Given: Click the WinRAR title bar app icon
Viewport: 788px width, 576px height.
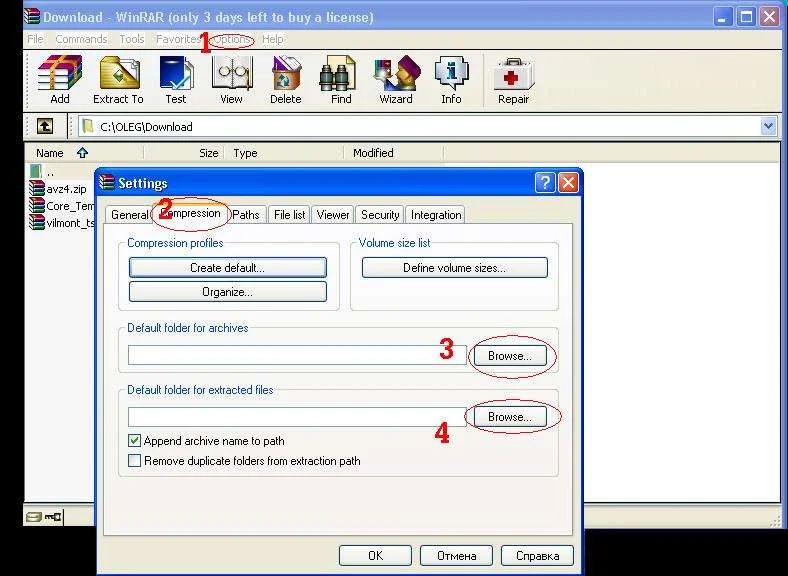Looking at the screenshot, I should pos(32,17).
